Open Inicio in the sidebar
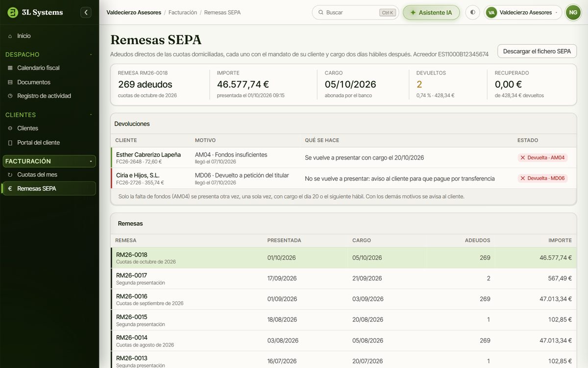The height and width of the screenshot is (368, 588). (x=49, y=36)
